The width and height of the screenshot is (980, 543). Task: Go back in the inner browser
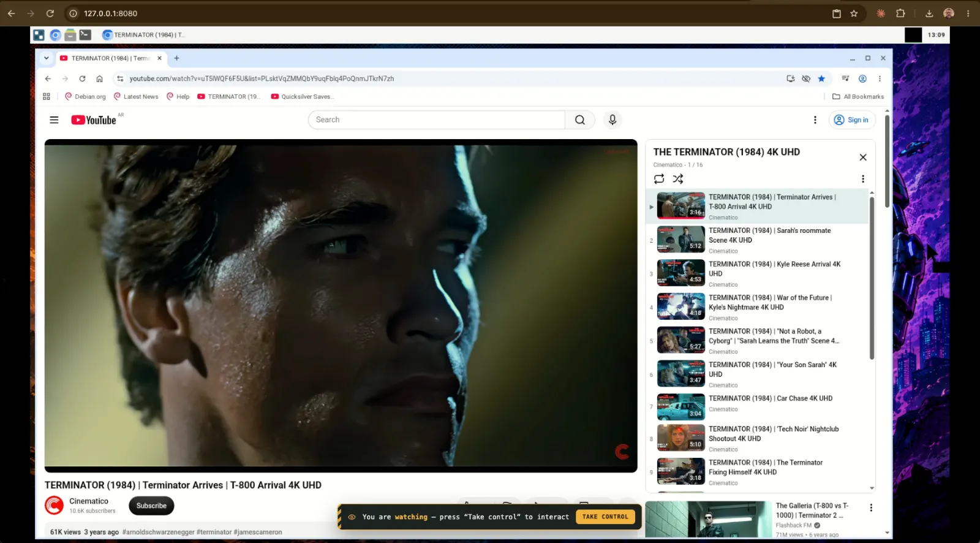tap(48, 78)
